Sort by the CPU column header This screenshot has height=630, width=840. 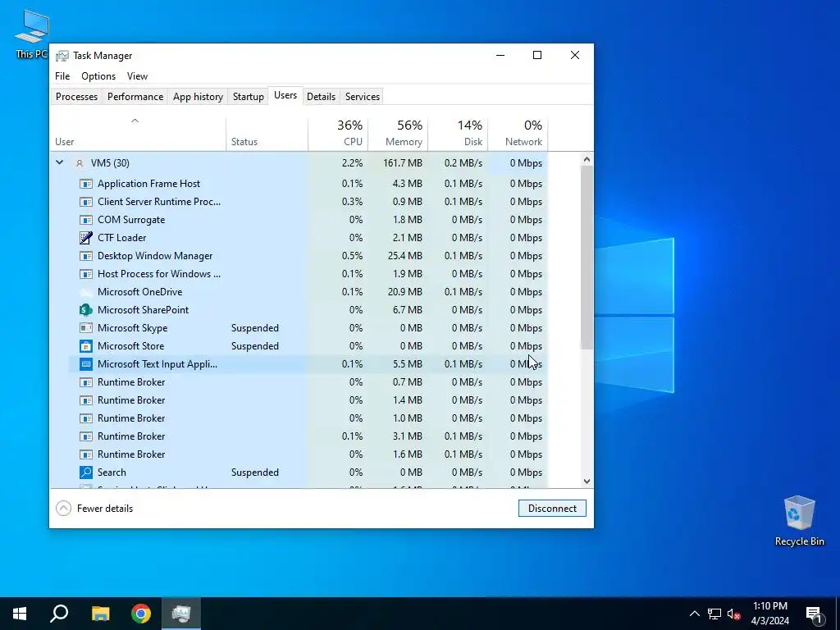click(x=339, y=133)
